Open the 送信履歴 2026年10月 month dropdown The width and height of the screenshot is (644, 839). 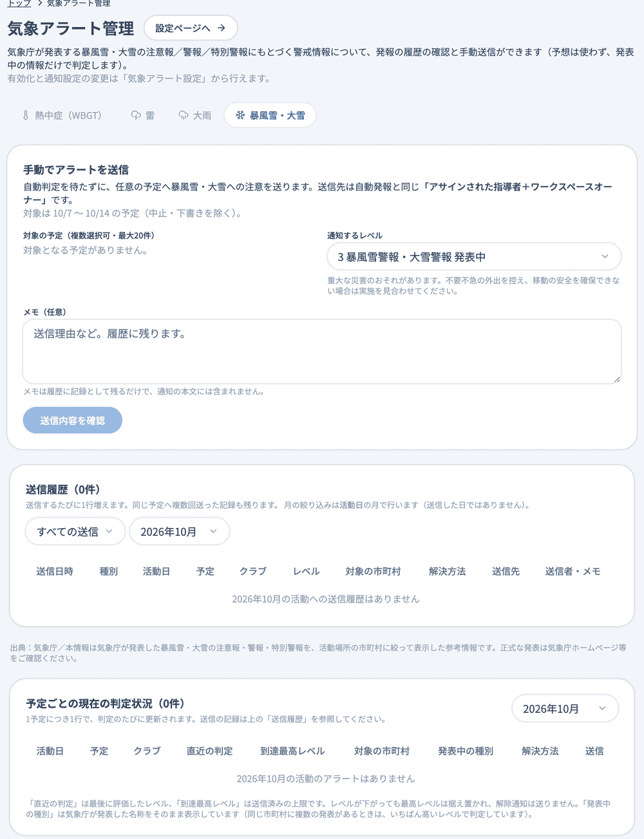coord(180,531)
